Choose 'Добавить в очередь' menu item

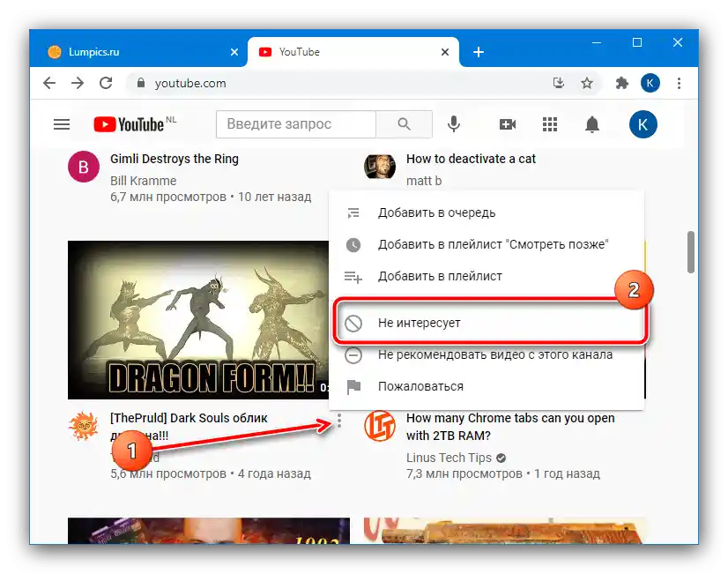point(487,212)
